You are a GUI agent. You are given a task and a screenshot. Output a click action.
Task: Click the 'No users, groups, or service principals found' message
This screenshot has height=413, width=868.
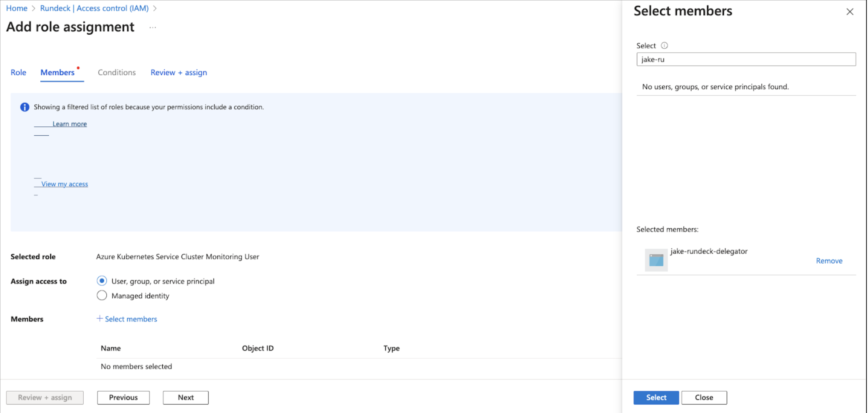(x=715, y=87)
